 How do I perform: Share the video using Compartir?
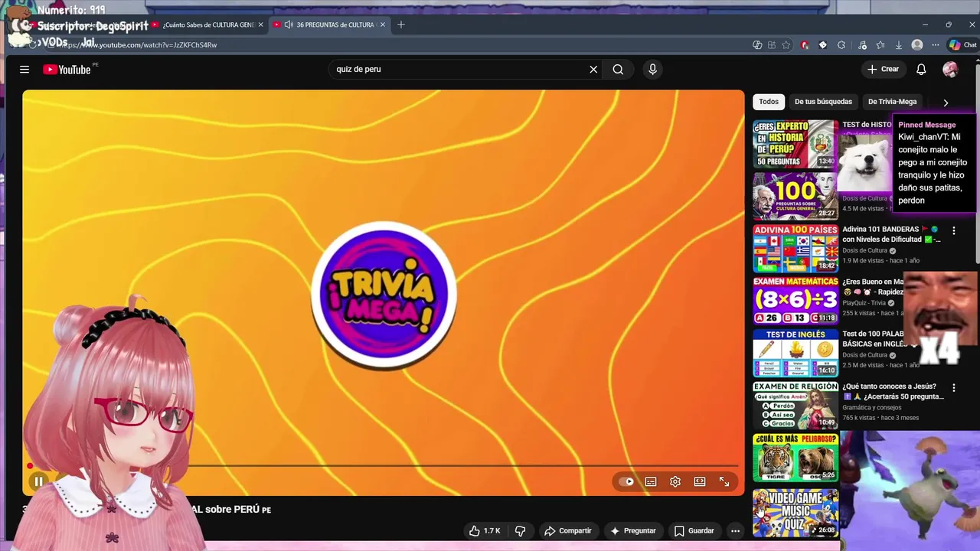[567, 530]
